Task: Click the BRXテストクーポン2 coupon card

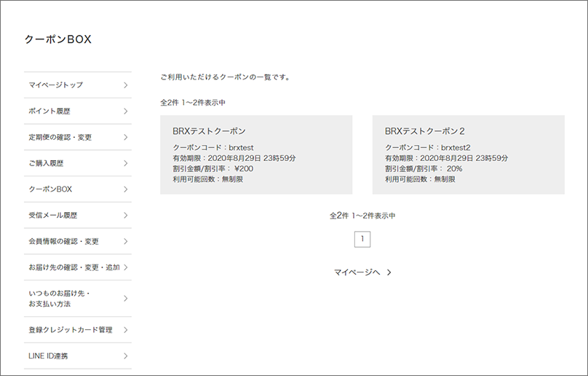Action: (468, 154)
